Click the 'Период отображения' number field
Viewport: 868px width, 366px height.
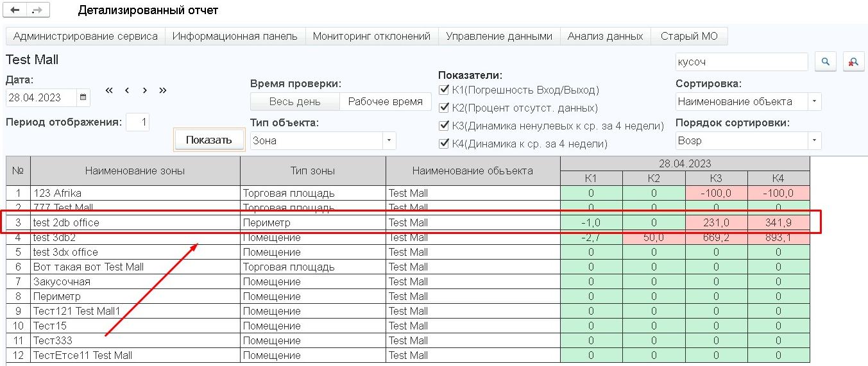point(138,122)
